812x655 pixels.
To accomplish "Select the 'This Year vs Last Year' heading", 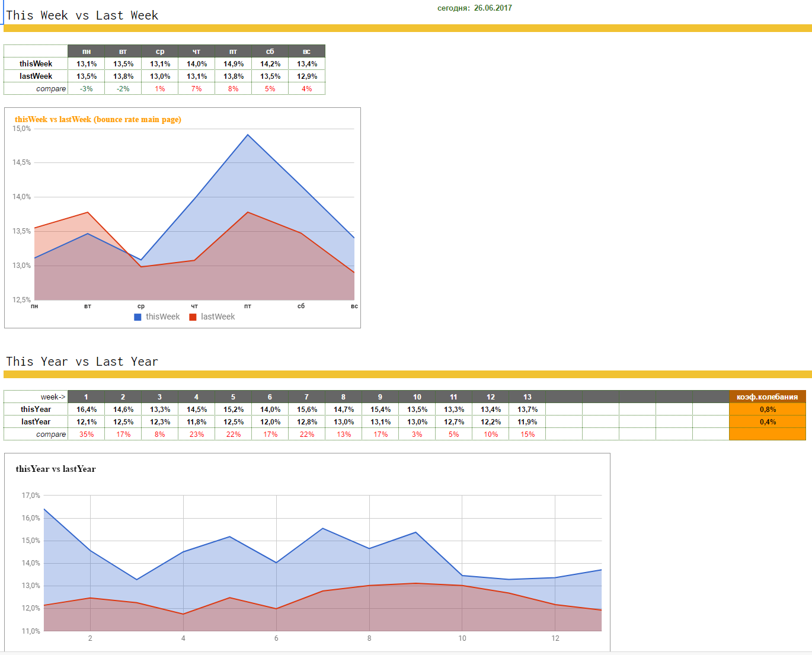I will pos(82,362).
